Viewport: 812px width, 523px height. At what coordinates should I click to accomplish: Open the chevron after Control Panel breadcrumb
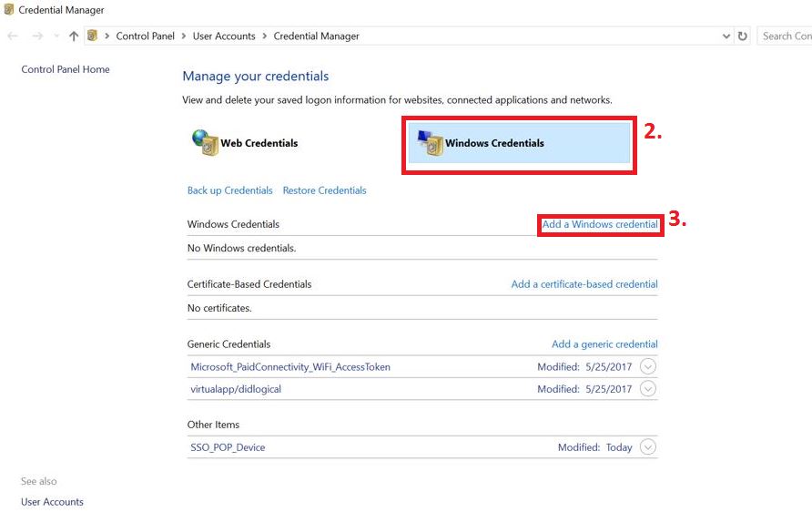click(184, 36)
